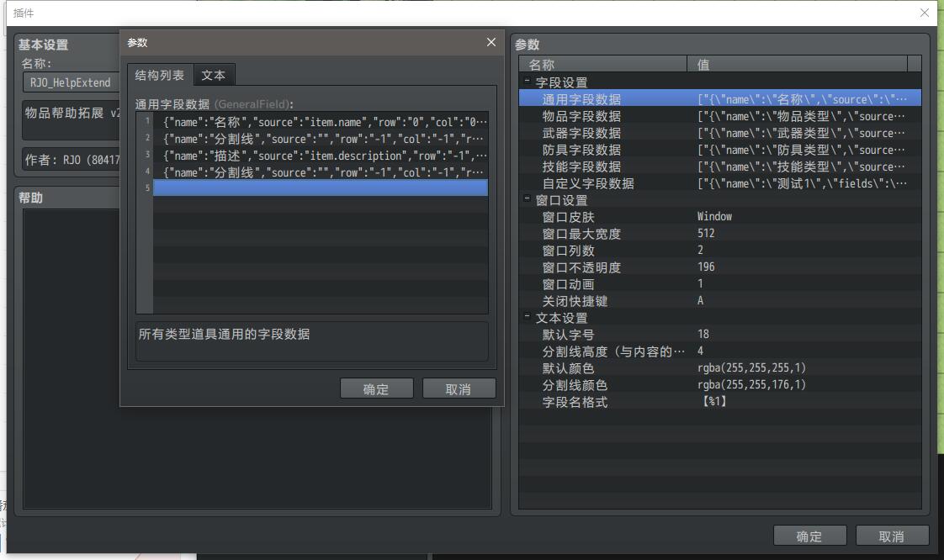
Task: Select the 窗口不透明度 parameter row
Action: click(720, 267)
